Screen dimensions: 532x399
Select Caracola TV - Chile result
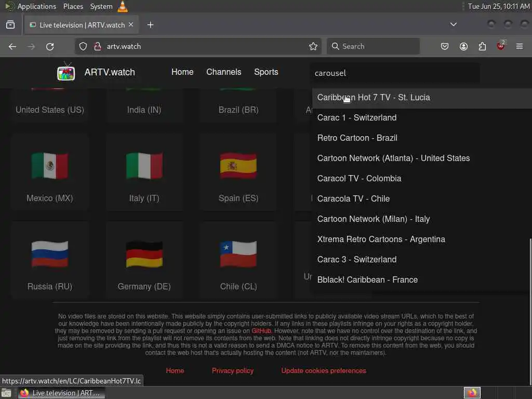coord(422,199)
